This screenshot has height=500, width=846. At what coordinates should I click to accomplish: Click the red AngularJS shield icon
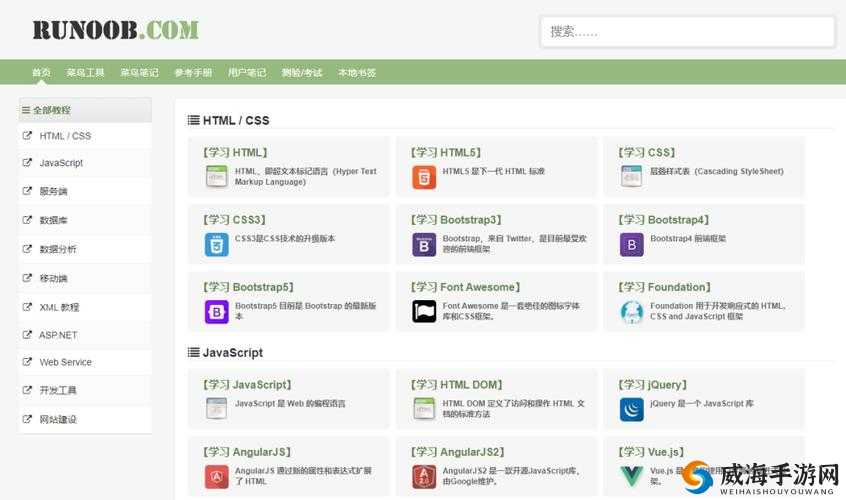coord(217,477)
